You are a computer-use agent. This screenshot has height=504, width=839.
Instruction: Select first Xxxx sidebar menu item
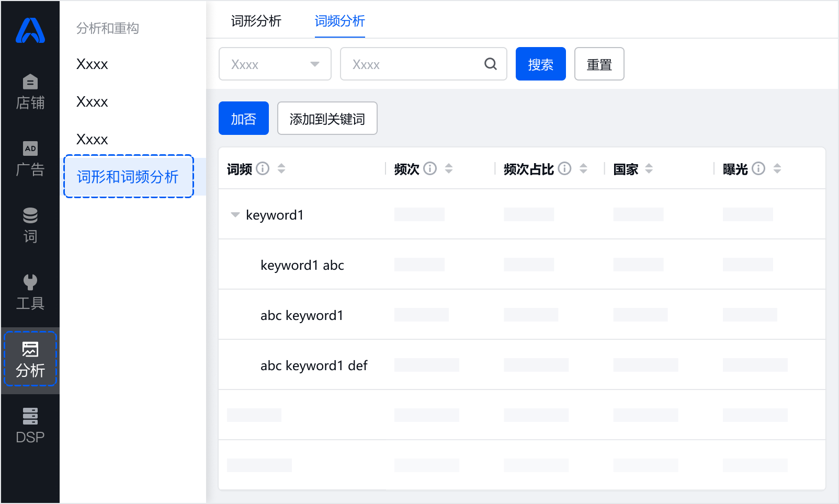pos(92,64)
